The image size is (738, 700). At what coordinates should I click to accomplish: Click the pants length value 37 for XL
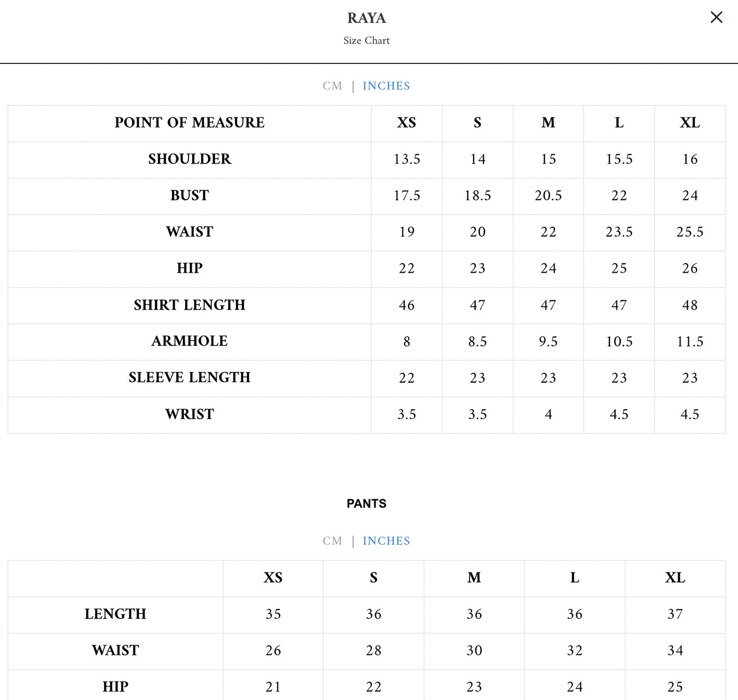coord(675,614)
